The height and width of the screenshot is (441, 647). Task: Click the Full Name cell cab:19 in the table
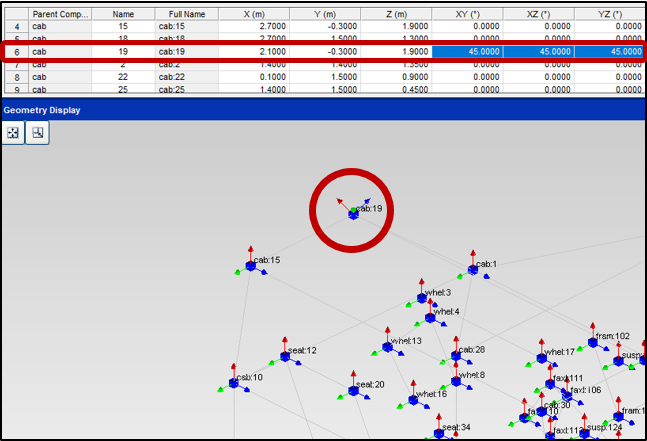point(187,52)
